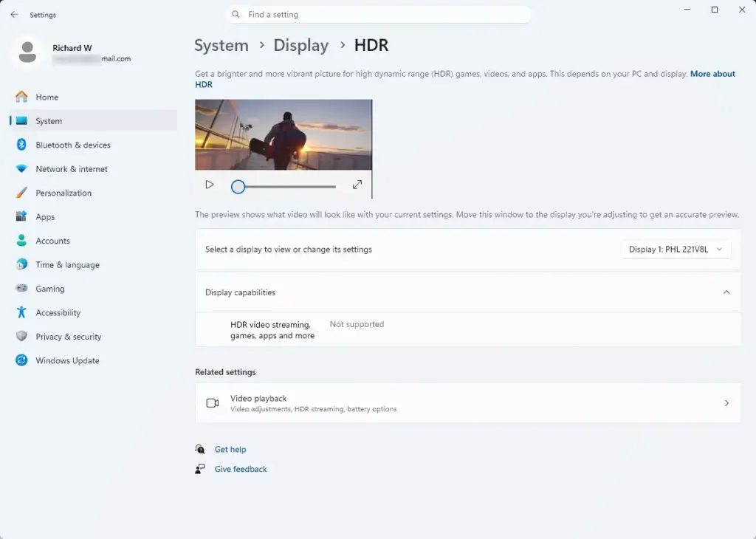The image size is (756, 539).
Task: Click the HDR video preview seek slider
Action: coord(283,187)
